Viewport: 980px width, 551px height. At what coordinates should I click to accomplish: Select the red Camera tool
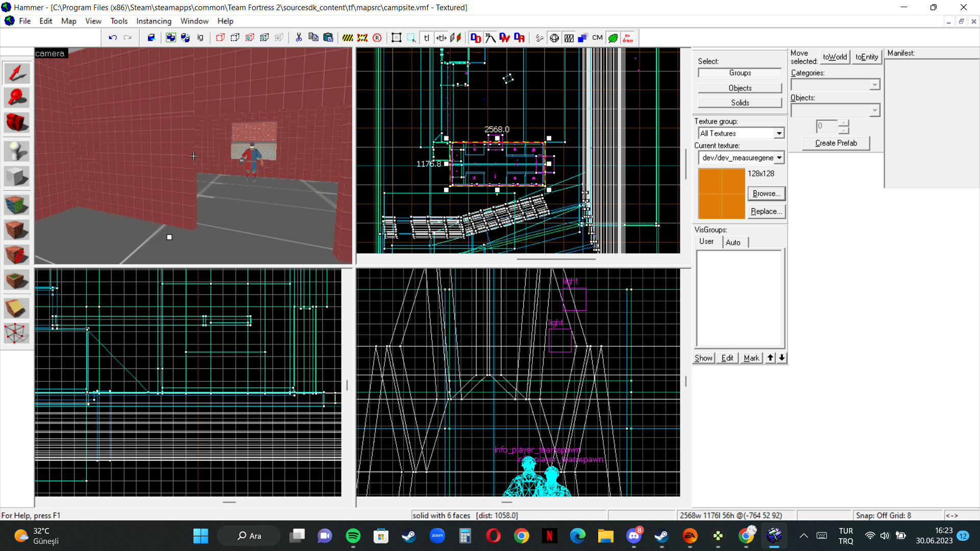[x=17, y=122]
